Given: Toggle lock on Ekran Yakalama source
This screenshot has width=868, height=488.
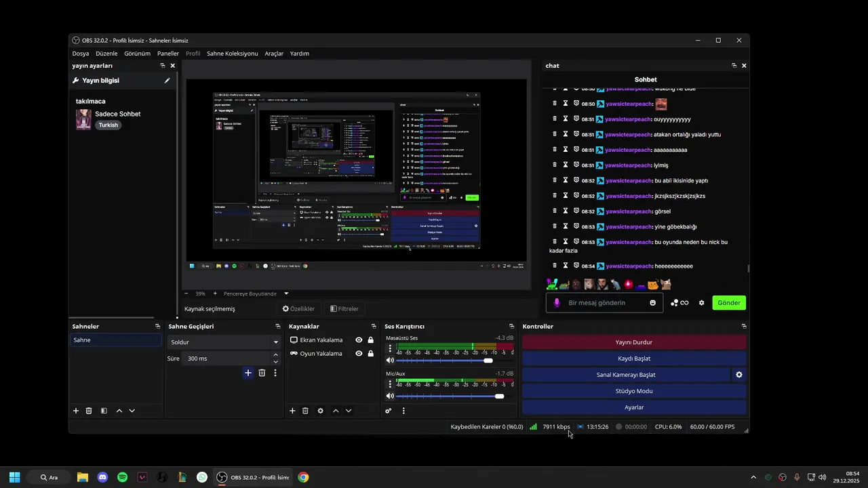Looking at the screenshot, I should [371, 340].
